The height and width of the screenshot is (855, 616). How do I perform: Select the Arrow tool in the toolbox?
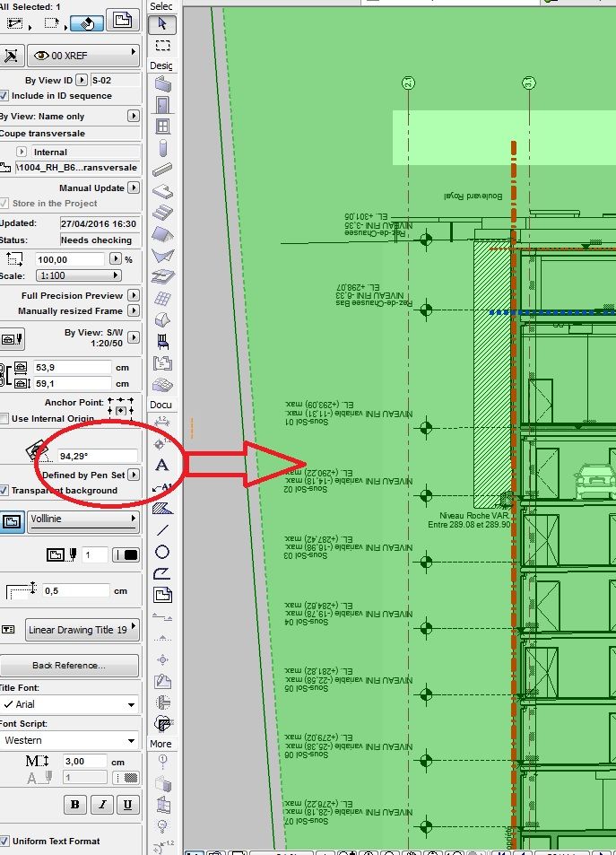162,24
